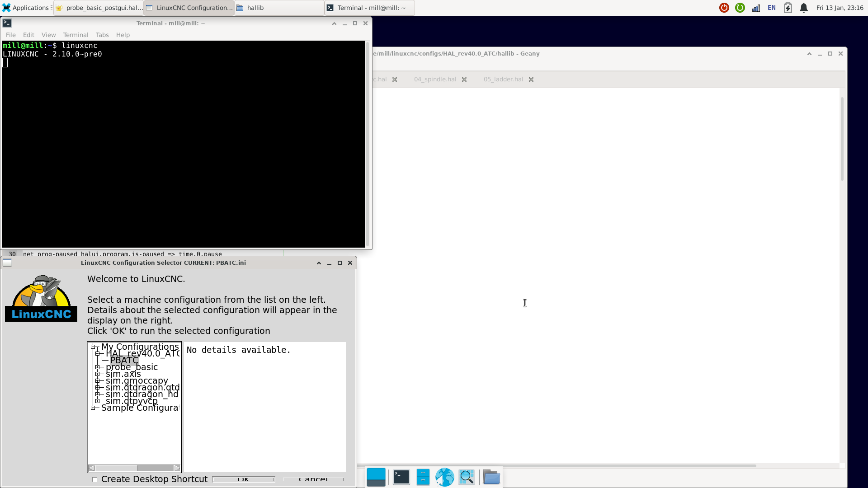868x488 pixels.
Task: Select the HAL_rev40.0_ATC folder label
Action: coord(142,354)
